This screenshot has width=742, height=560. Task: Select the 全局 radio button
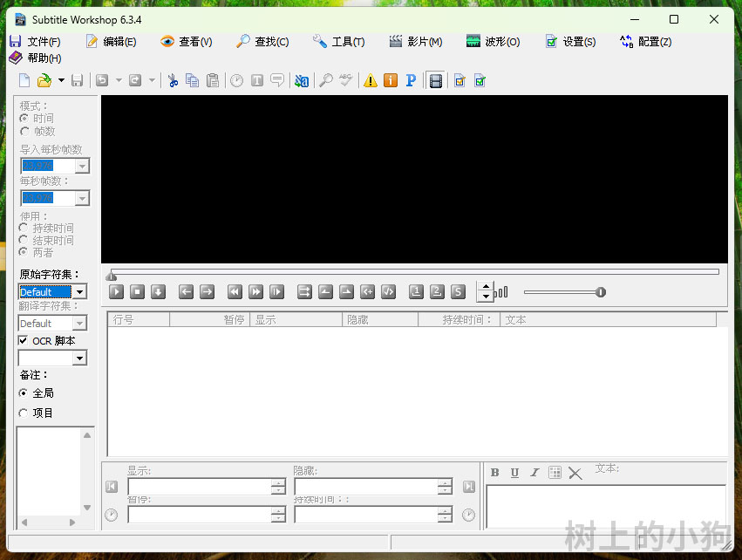click(x=24, y=393)
